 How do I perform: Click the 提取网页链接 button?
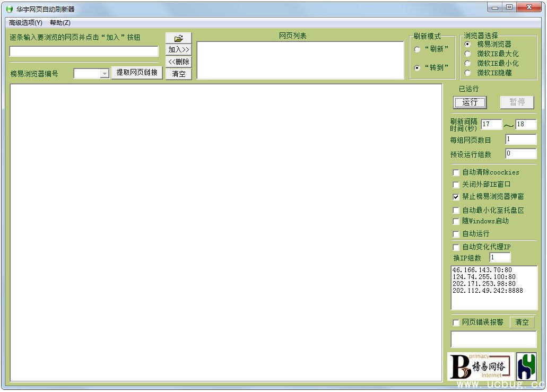click(x=137, y=73)
